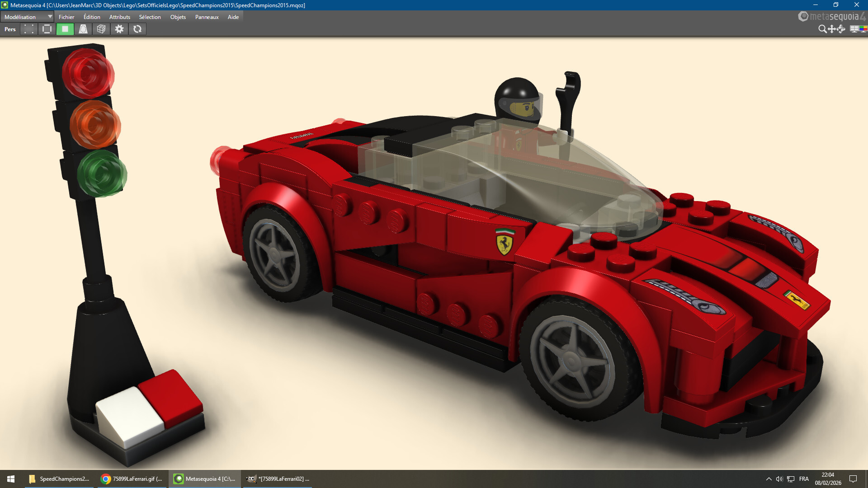The width and height of the screenshot is (868, 488).
Task: Toggle the line/edge frame display icon
Action: pos(47,29)
